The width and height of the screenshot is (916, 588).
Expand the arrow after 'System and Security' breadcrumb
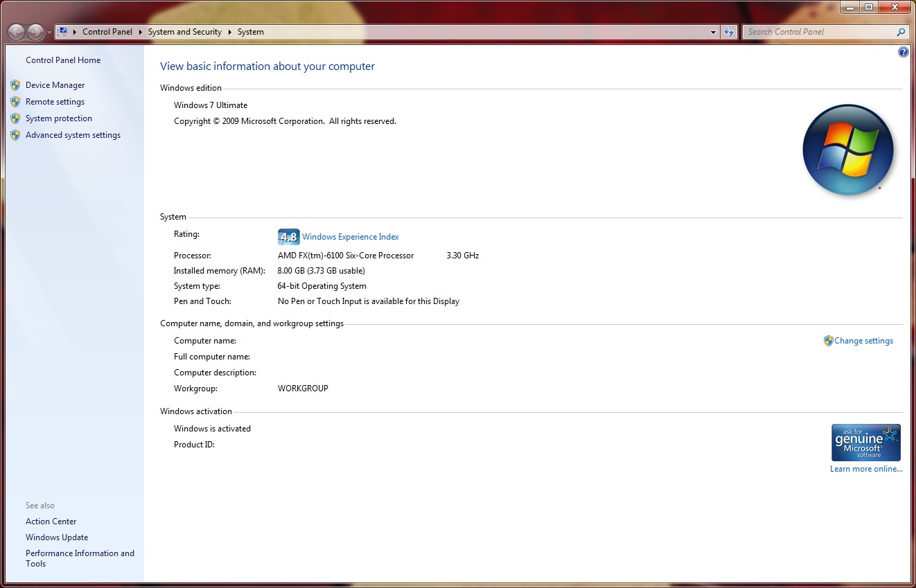pos(230,32)
